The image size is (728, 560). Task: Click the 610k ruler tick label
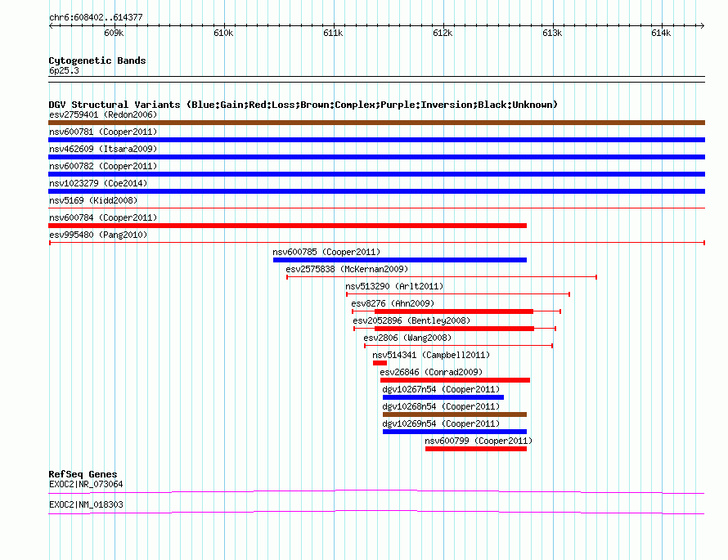click(x=223, y=33)
